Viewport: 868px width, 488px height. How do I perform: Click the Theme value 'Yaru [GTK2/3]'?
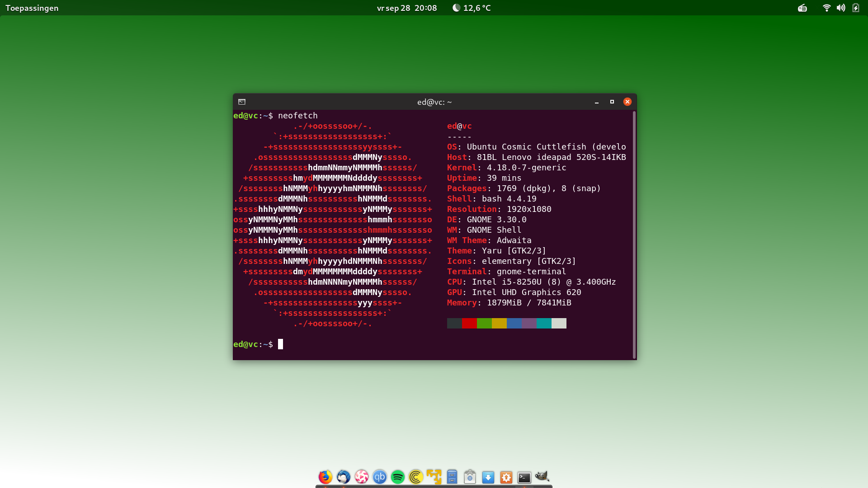514,251
